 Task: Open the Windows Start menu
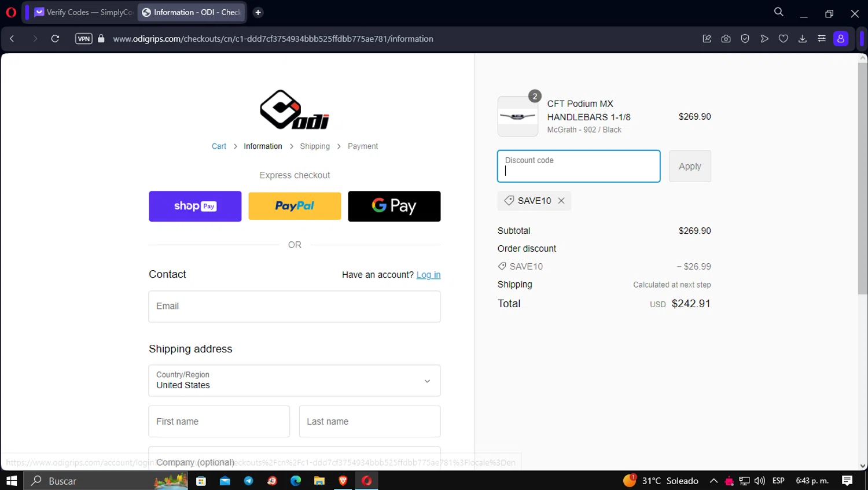click(12, 481)
